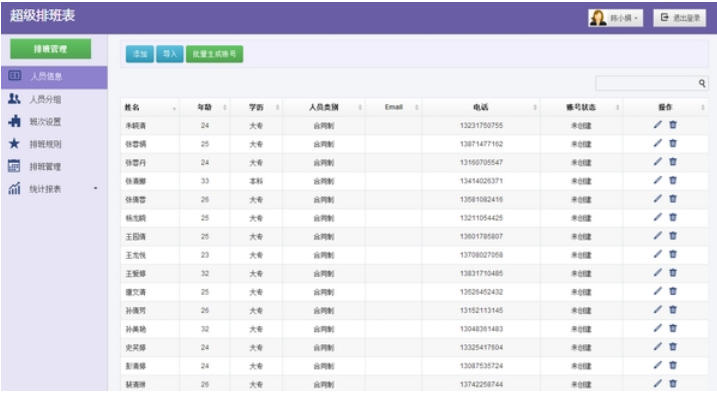This screenshot has height=402, width=717.
Task: Click the magnifier search icon
Action: (702, 84)
